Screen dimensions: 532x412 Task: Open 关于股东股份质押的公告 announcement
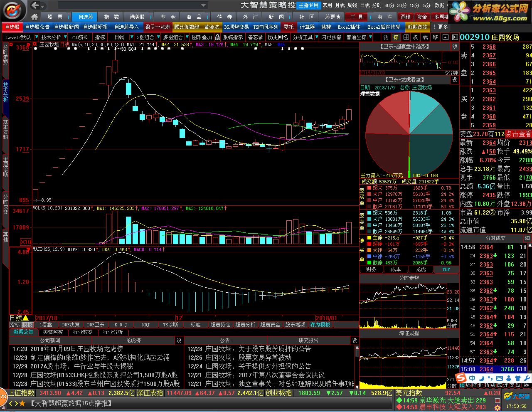pos(275,349)
